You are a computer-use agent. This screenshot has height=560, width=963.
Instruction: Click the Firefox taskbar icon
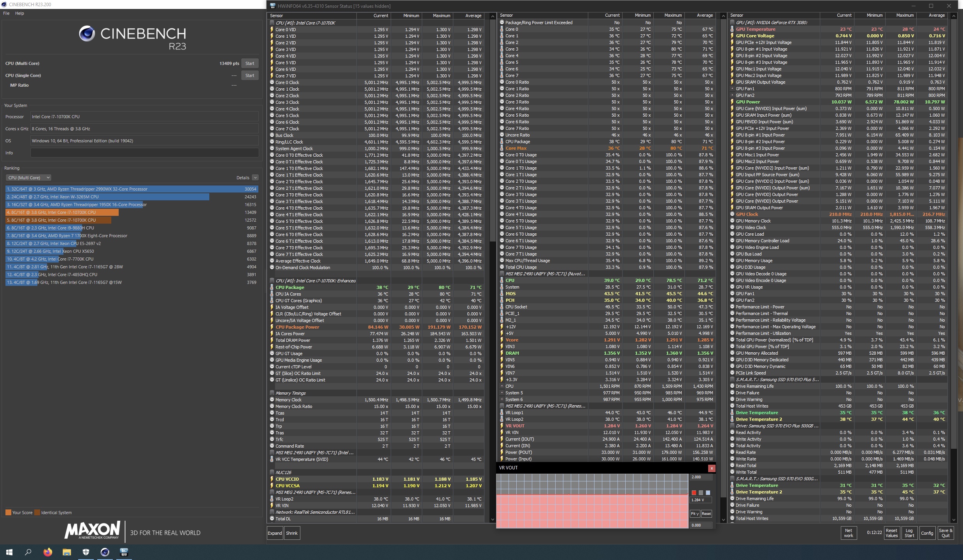pyautogui.click(x=47, y=552)
